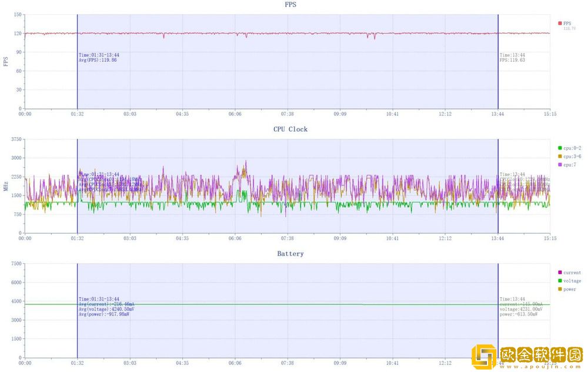The image size is (588, 372).
Task: Hide the voltage series via legend
Action: coord(572,281)
